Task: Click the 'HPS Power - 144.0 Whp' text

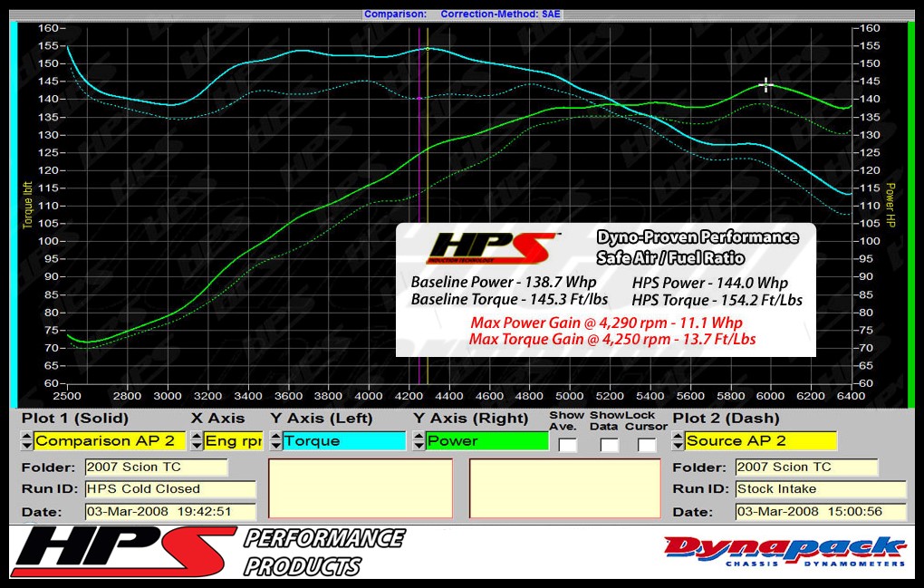Action: click(709, 284)
